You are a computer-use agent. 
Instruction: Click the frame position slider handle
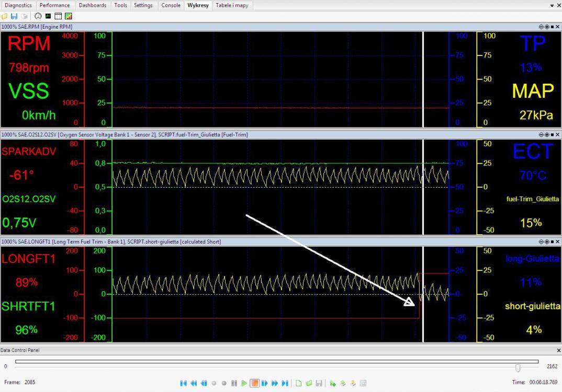[518, 367]
